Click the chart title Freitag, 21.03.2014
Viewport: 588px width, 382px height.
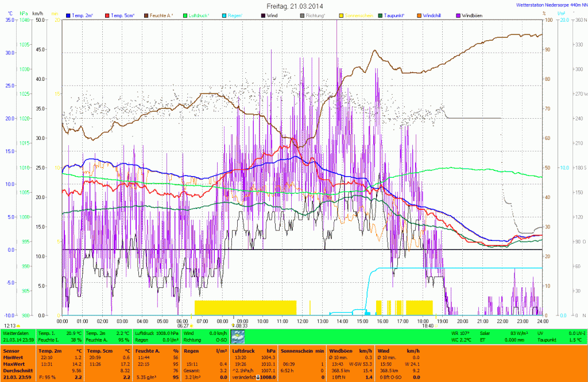click(294, 5)
